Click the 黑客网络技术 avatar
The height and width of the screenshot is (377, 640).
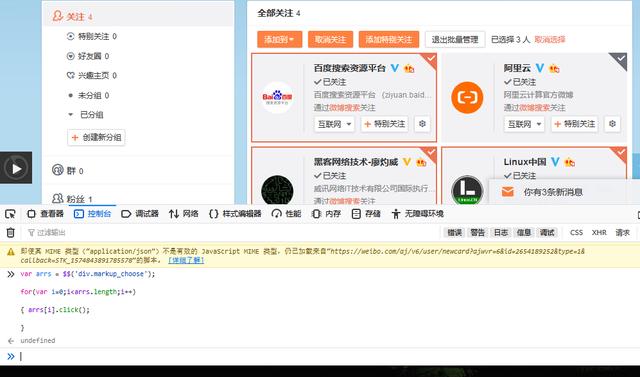[x=278, y=190]
